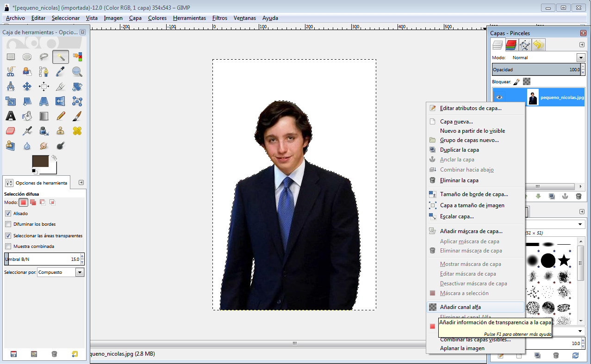Viewport: 591px width, 364px height.
Task: Choose the Rectangle Select tool
Action: (x=11, y=57)
